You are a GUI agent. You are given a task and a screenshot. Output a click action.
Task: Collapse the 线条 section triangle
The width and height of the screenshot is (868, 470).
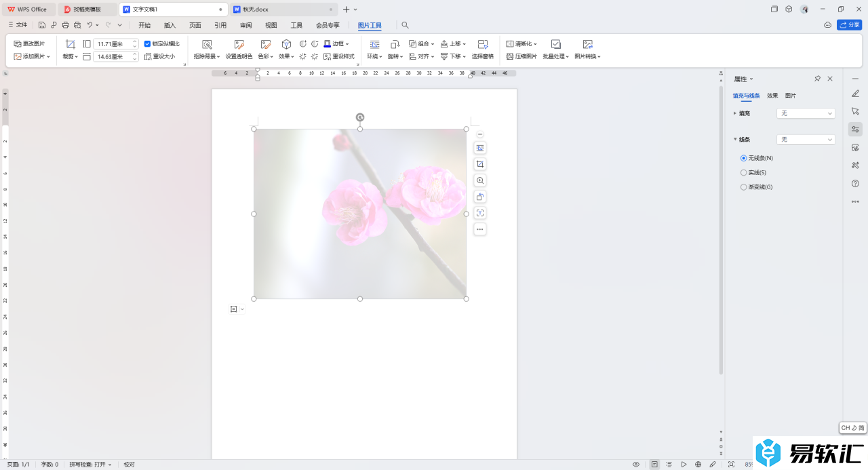735,139
